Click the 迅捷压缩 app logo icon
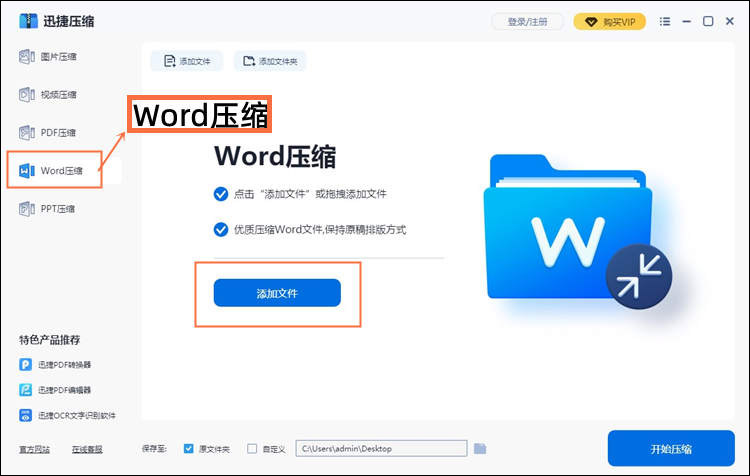This screenshot has width=750, height=476. [x=28, y=21]
